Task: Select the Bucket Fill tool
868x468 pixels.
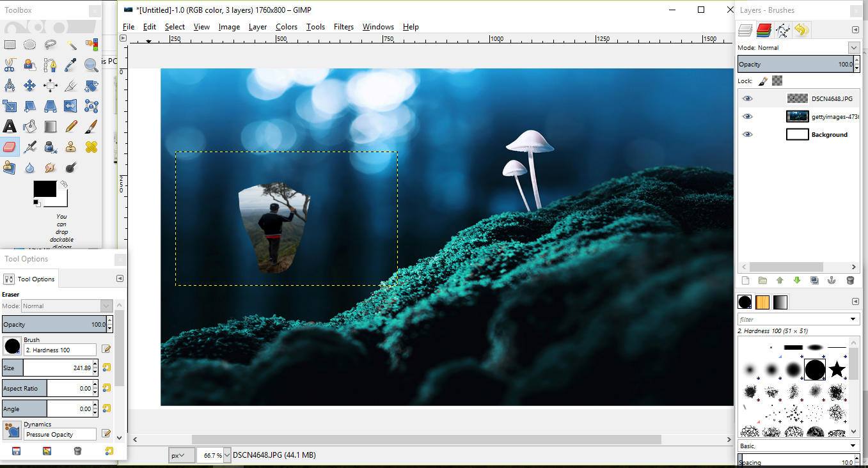Action: [x=30, y=127]
